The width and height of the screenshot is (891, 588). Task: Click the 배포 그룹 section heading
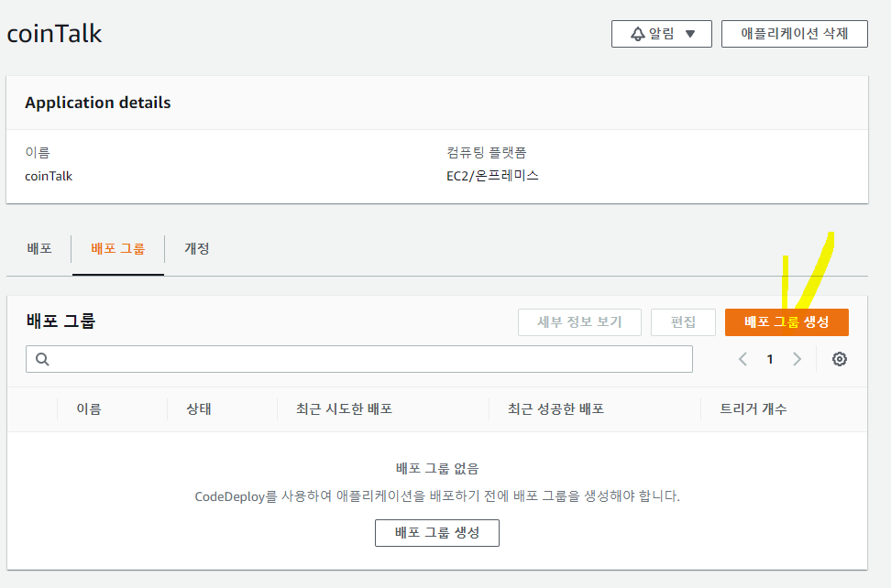tap(60, 321)
